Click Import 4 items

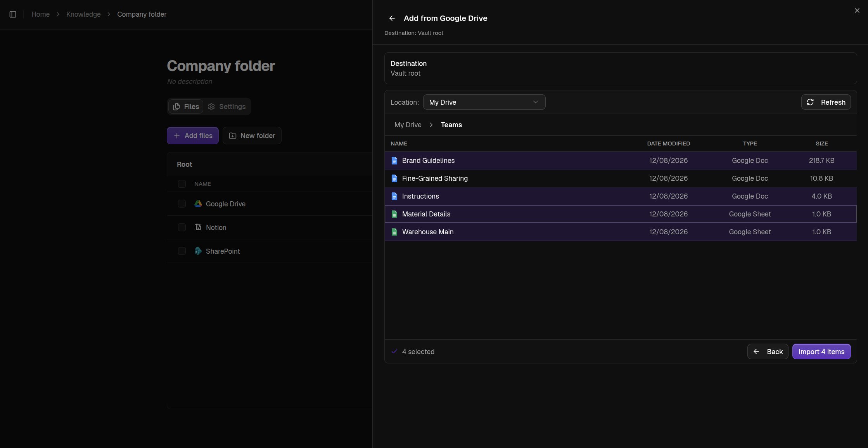pyautogui.click(x=821, y=351)
